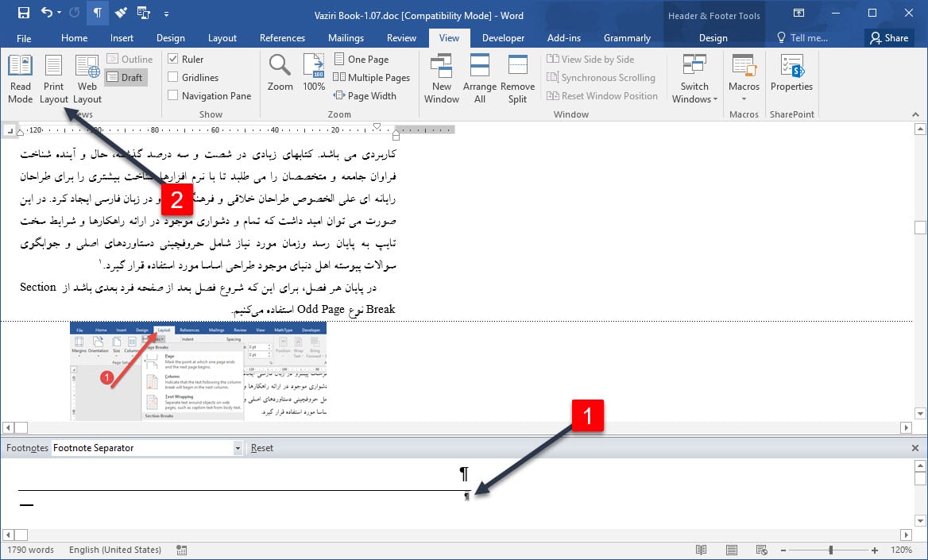Toggle the Show/Hide paragraph marks icon
The image size is (928, 560).
tap(97, 13)
